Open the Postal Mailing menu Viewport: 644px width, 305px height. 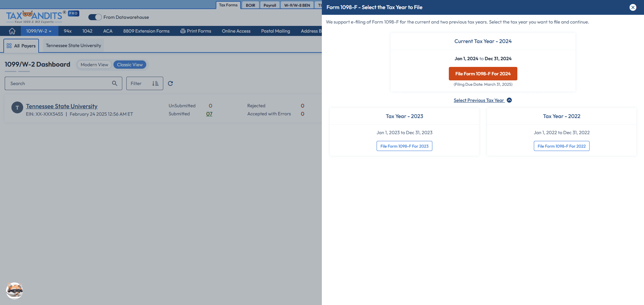(x=275, y=31)
